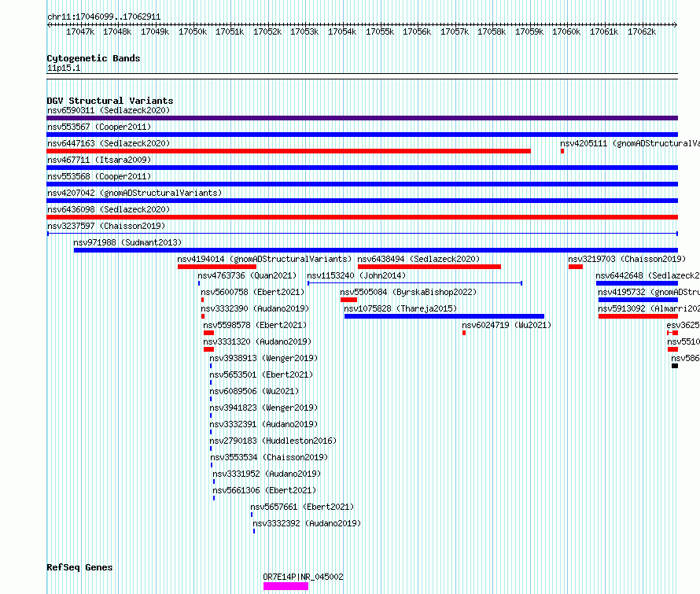Select the red nsv3331320 variant bar
This screenshot has width=700, height=594.
(x=209, y=349)
